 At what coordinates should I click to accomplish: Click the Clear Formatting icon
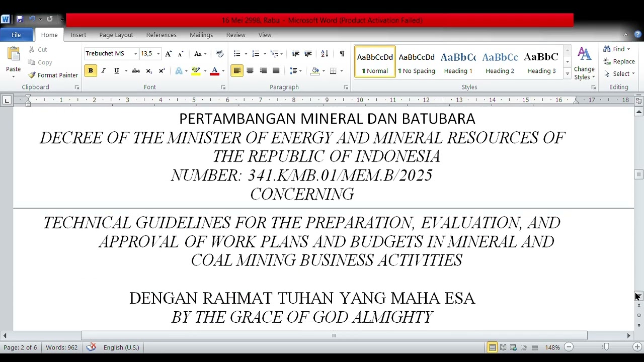219,54
